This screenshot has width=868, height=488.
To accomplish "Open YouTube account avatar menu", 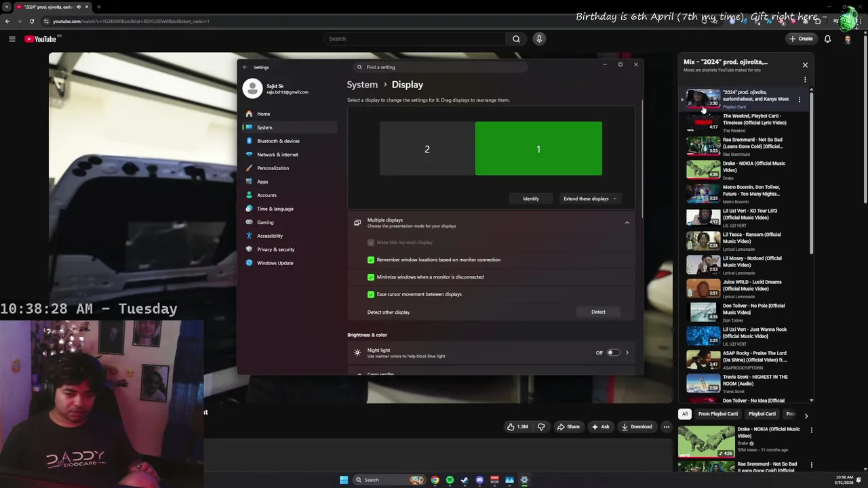I will (847, 39).
